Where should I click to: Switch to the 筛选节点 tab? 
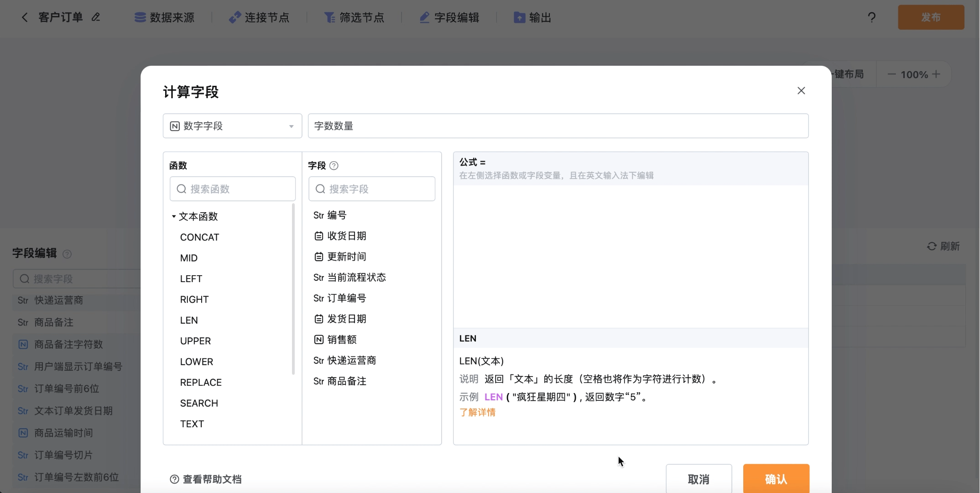354,17
